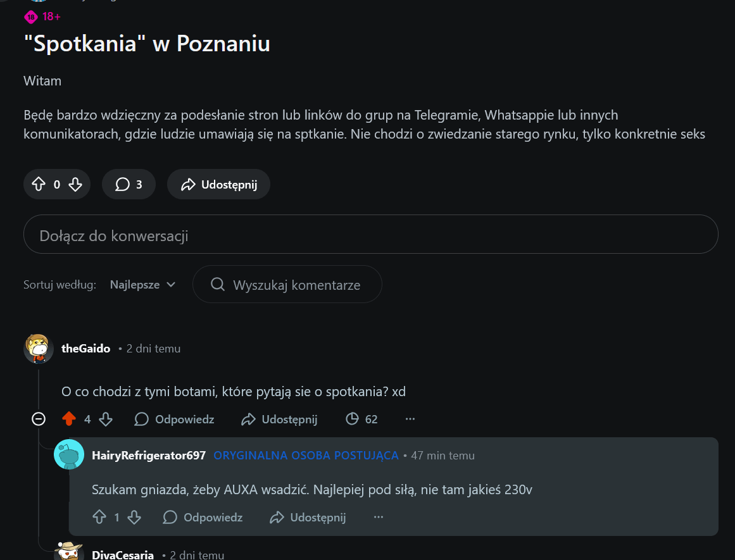Open theGaido's profile by clicking the username
This screenshot has width=735, height=560.
pyautogui.click(x=85, y=348)
